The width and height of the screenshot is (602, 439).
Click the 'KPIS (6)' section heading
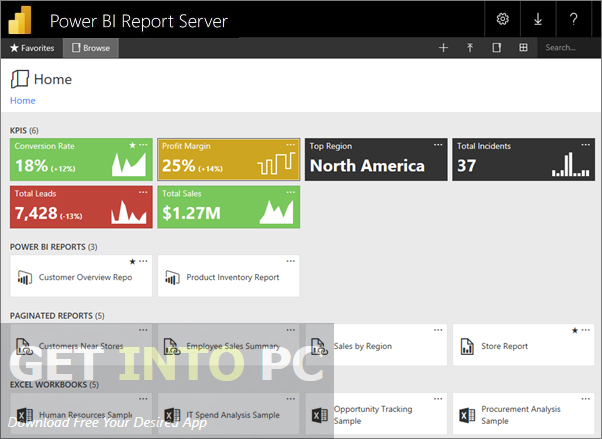[x=24, y=131]
